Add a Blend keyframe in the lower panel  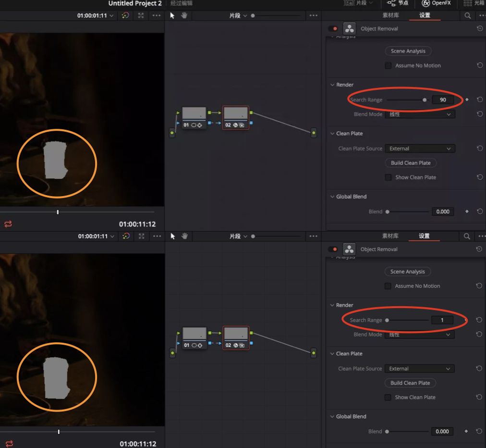466,431
